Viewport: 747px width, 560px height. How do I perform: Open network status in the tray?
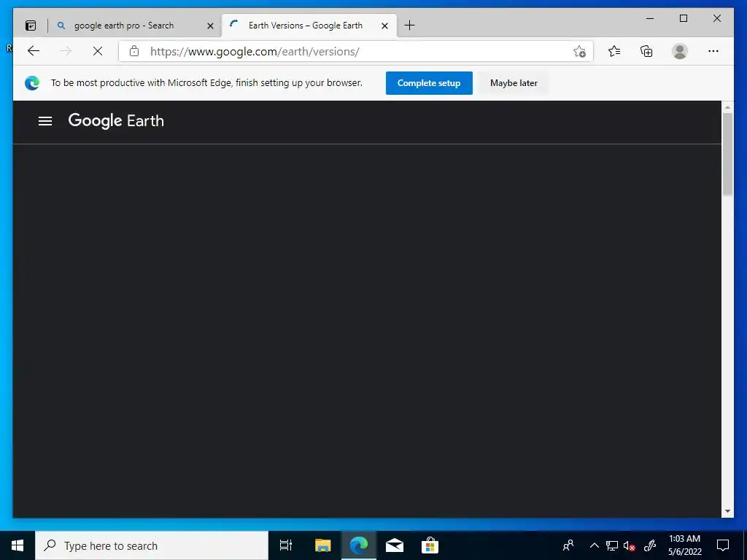coord(612,545)
